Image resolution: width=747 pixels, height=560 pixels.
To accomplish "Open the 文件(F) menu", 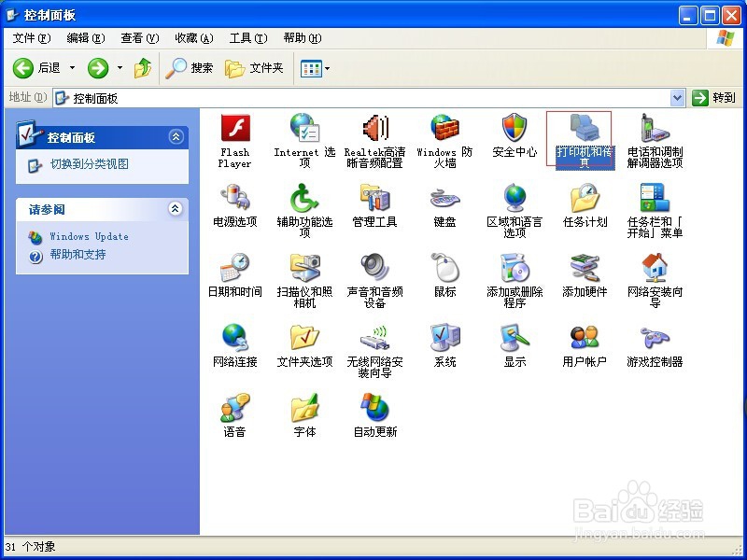I will click(x=32, y=38).
